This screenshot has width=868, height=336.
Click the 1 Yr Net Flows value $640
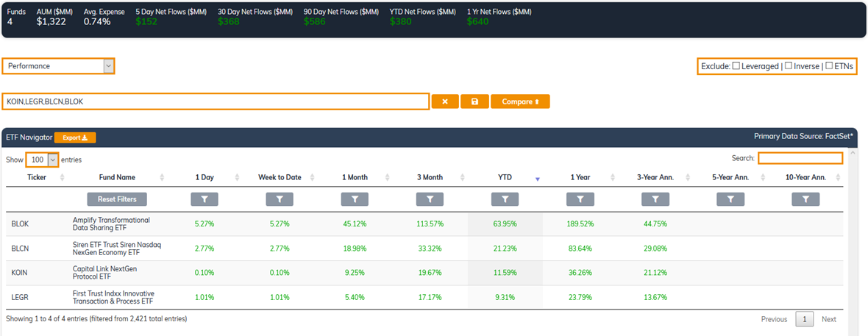pos(477,21)
